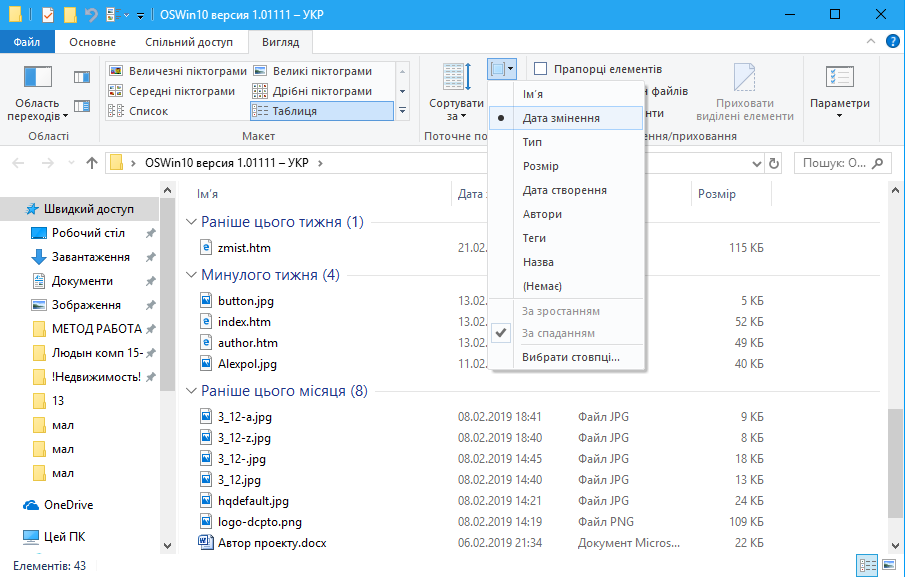This screenshot has width=905, height=577.
Task: Open Customize Quick Access Toolbar dropdown
Action: (140, 16)
